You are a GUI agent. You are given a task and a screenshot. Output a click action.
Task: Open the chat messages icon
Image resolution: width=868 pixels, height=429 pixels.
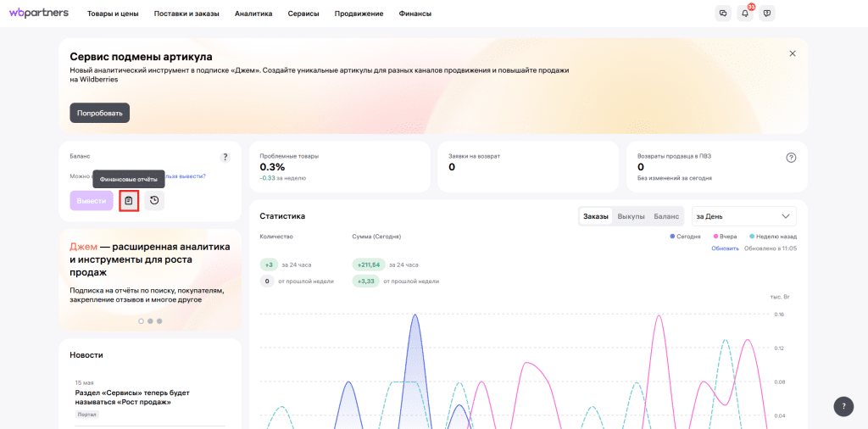click(723, 14)
